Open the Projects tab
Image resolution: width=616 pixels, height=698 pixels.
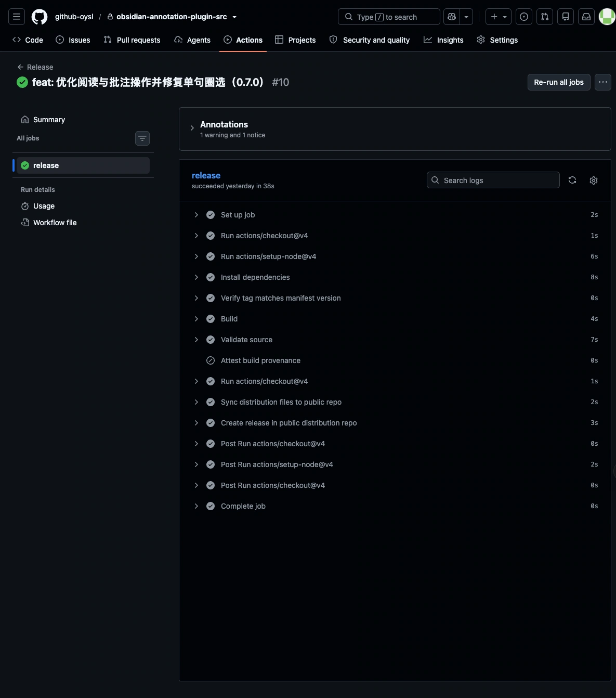coord(295,40)
